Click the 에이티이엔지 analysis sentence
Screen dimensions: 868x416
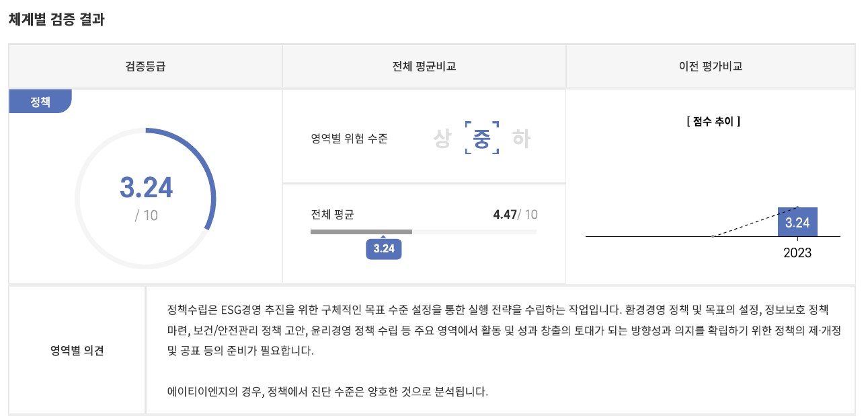click(327, 391)
